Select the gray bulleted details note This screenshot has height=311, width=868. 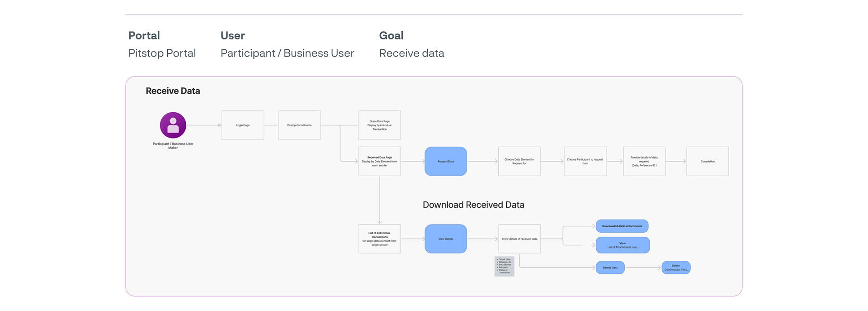(x=505, y=266)
